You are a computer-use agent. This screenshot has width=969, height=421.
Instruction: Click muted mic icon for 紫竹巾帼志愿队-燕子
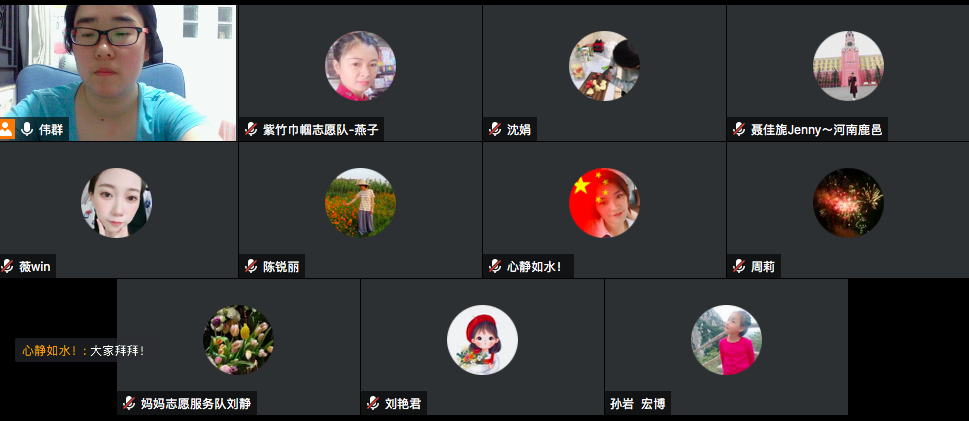tap(251, 129)
